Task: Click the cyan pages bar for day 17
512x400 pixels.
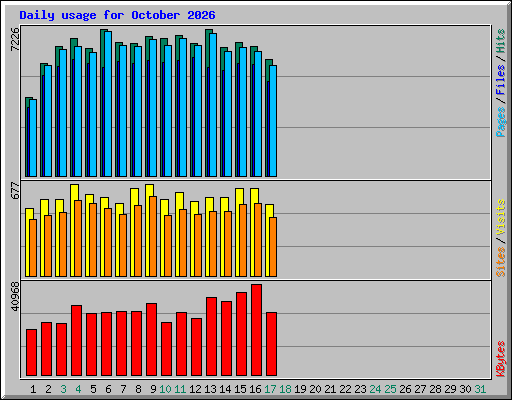Action: 273,121
